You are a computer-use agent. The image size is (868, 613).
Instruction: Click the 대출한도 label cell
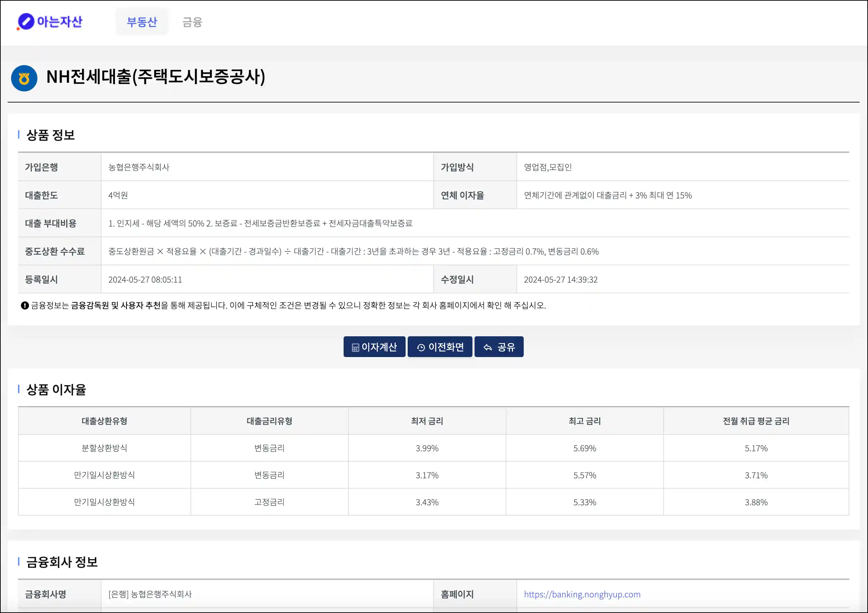pos(59,195)
